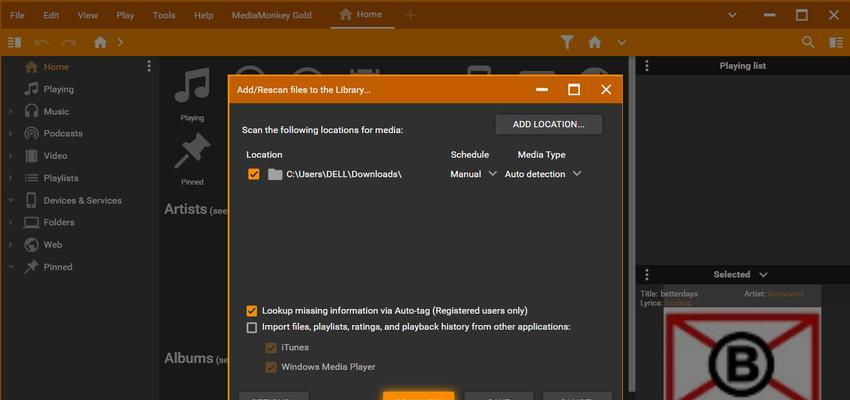Click the folder icon for the Downloads location
The width and height of the screenshot is (850, 400).
point(275,174)
